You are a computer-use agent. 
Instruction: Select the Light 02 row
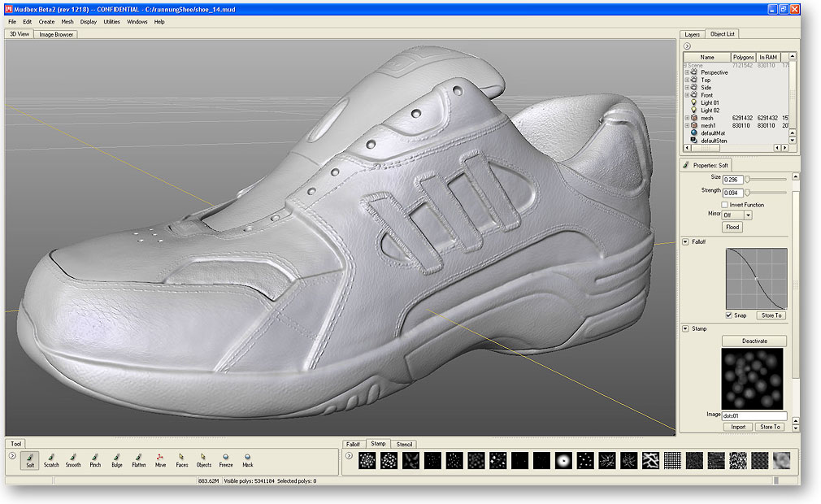pyautogui.click(x=710, y=111)
